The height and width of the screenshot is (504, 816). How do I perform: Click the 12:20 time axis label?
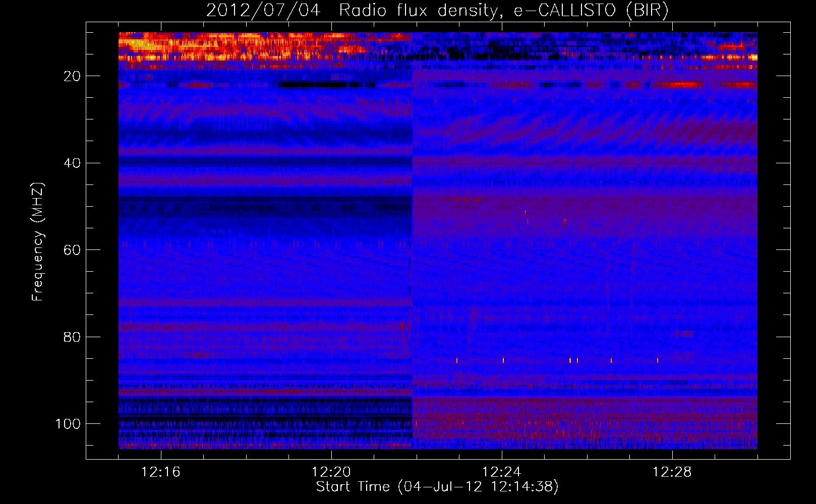tap(331, 472)
